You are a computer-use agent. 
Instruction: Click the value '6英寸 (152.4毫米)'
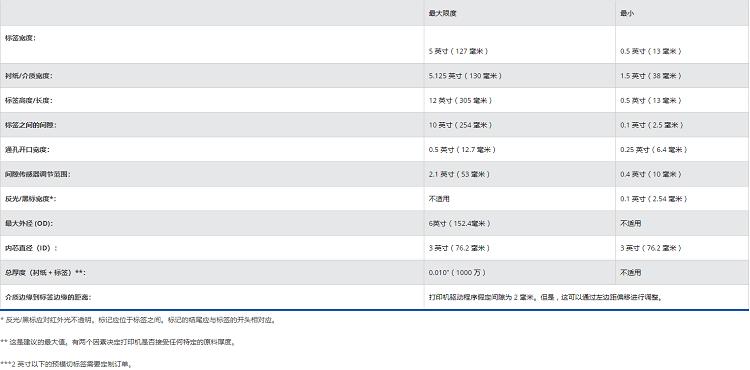(x=460, y=224)
